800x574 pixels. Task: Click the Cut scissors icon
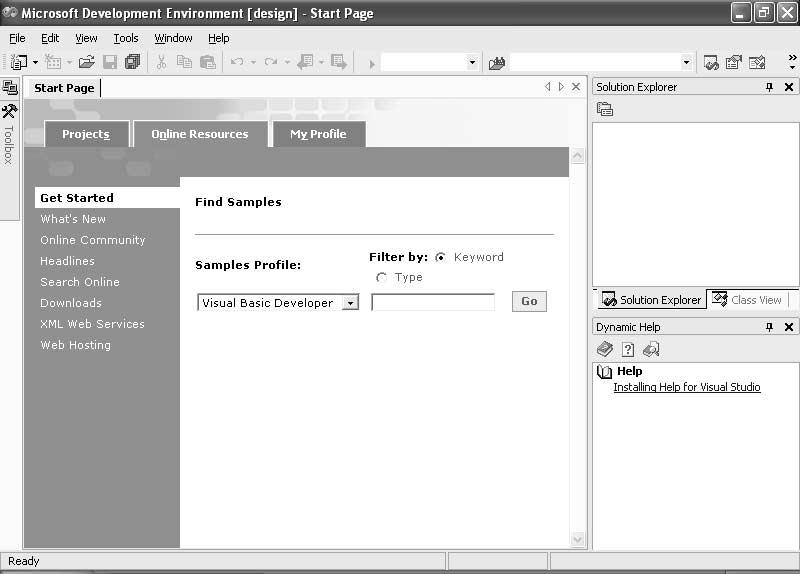click(161, 62)
